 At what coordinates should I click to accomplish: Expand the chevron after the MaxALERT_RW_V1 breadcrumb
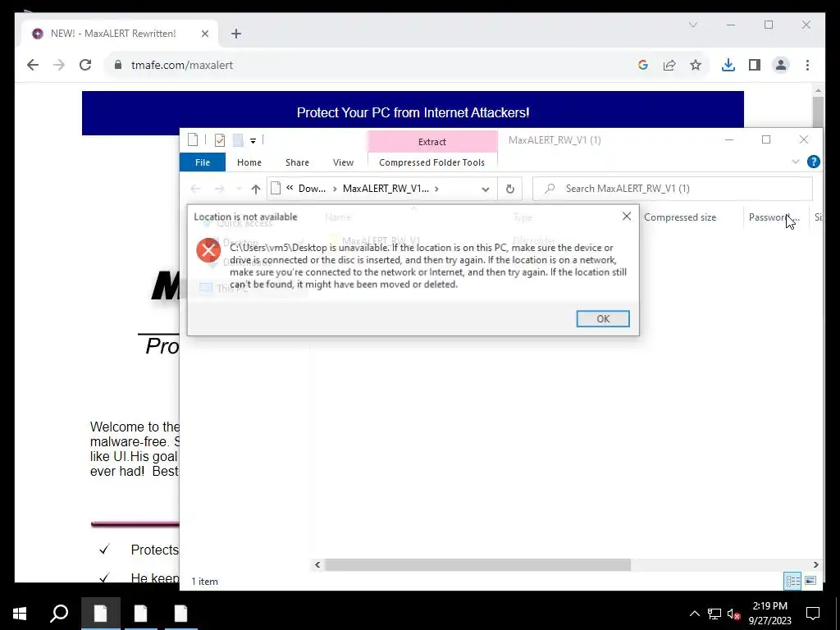436,189
